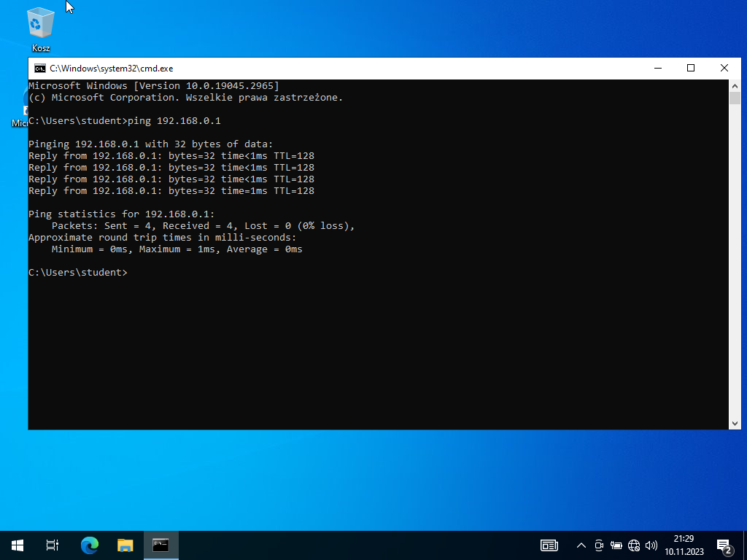Open the notification center with 2 notifications
The width and height of the screenshot is (747, 560).
724,546
